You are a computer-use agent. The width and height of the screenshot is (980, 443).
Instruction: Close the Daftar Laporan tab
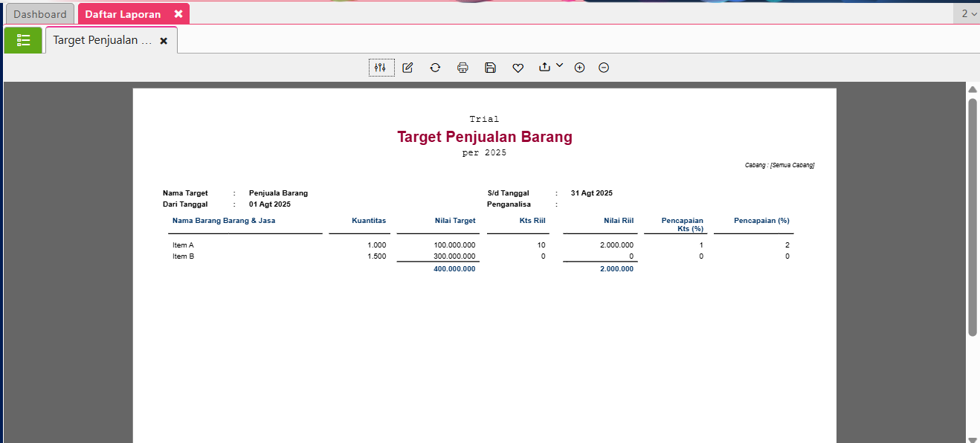pyautogui.click(x=178, y=14)
